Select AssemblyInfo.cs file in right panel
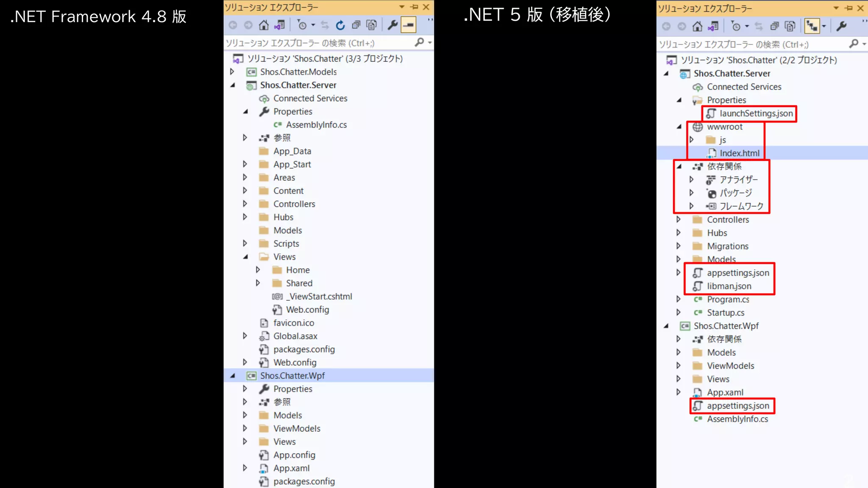 [x=737, y=419]
